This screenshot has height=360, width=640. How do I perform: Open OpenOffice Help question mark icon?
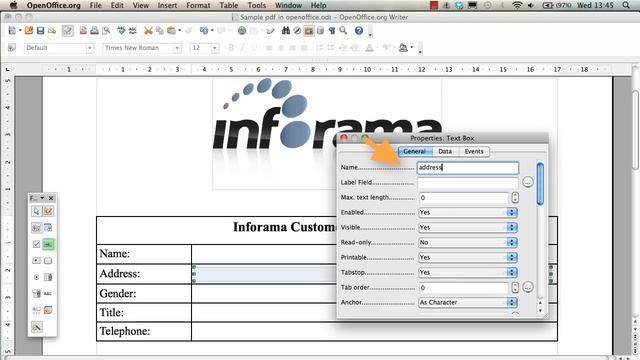tap(359, 31)
